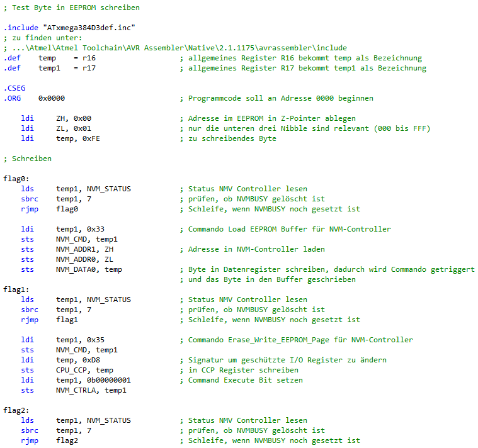Click the flag1: label definition
The height and width of the screenshot is (448, 478).
15,289
